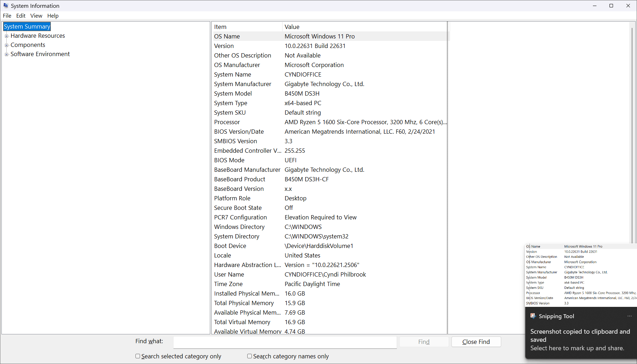The height and width of the screenshot is (364, 637).
Task: Open the Snipping Tool notification options ellipsis
Action: coord(630,316)
